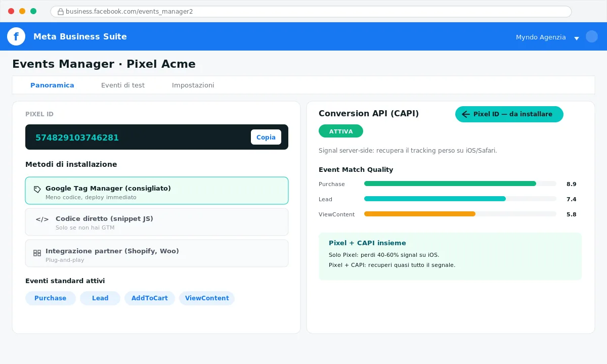Click the Facebook logo icon
Viewport: 607px width, 364px height.
(x=16, y=36)
